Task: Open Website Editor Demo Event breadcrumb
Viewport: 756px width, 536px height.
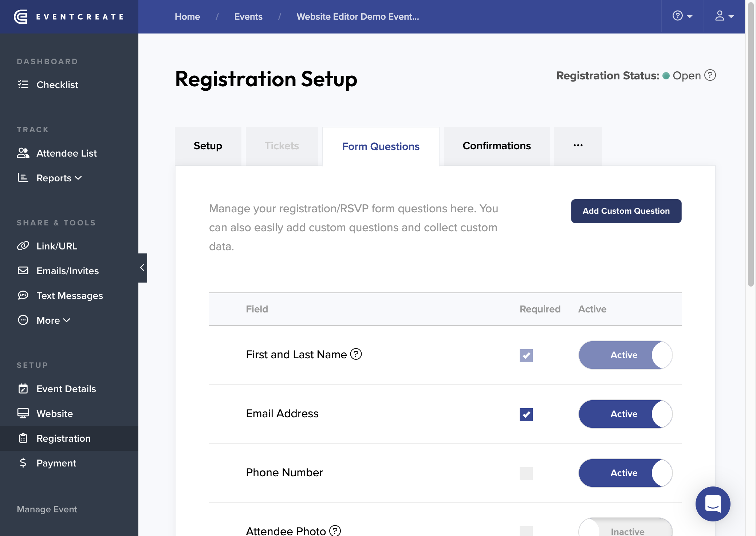Action: click(x=358, y=17)
